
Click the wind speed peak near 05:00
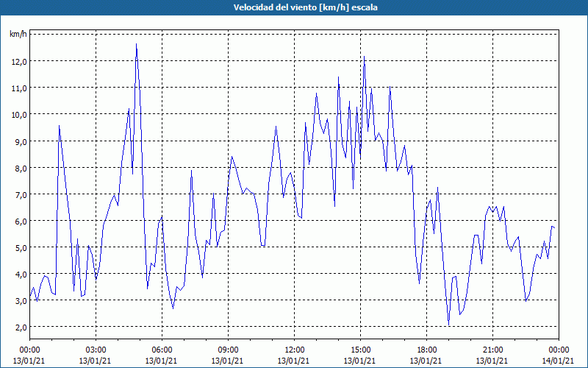pos(136,44)
